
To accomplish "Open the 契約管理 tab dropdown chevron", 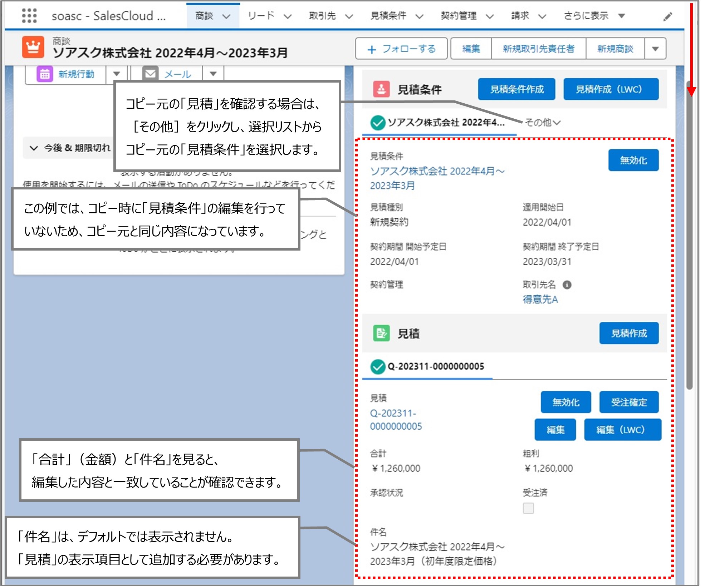I will (x=490, y=16).
